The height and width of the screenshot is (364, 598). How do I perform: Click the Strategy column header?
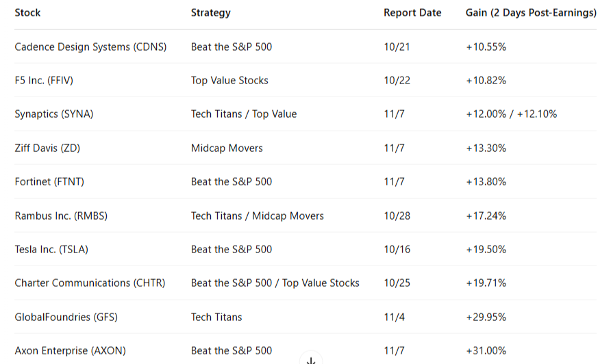point(210,13)
